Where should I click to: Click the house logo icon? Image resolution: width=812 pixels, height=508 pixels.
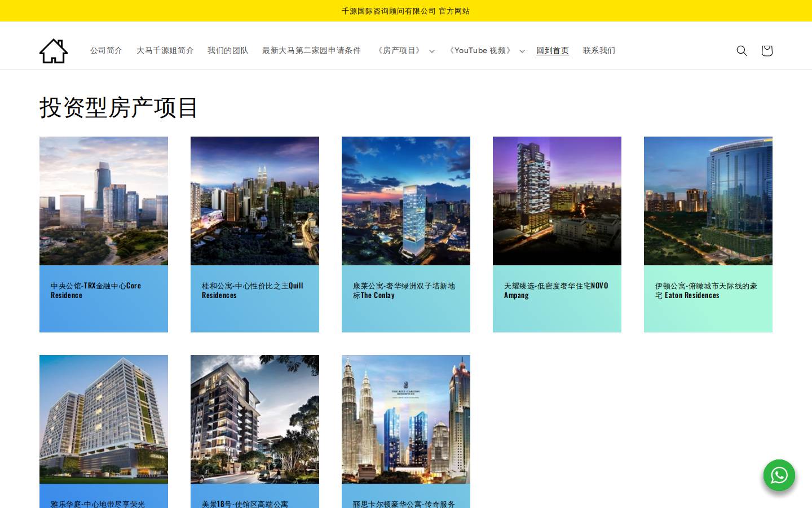54,51
